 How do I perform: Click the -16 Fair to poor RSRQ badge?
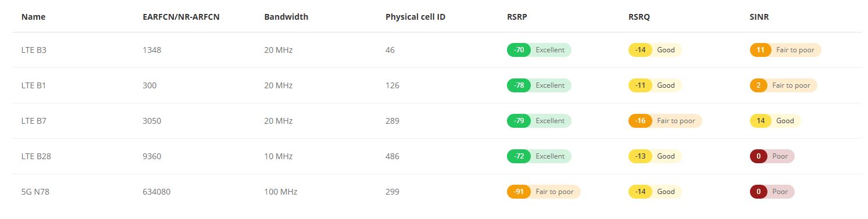[665, 121]
